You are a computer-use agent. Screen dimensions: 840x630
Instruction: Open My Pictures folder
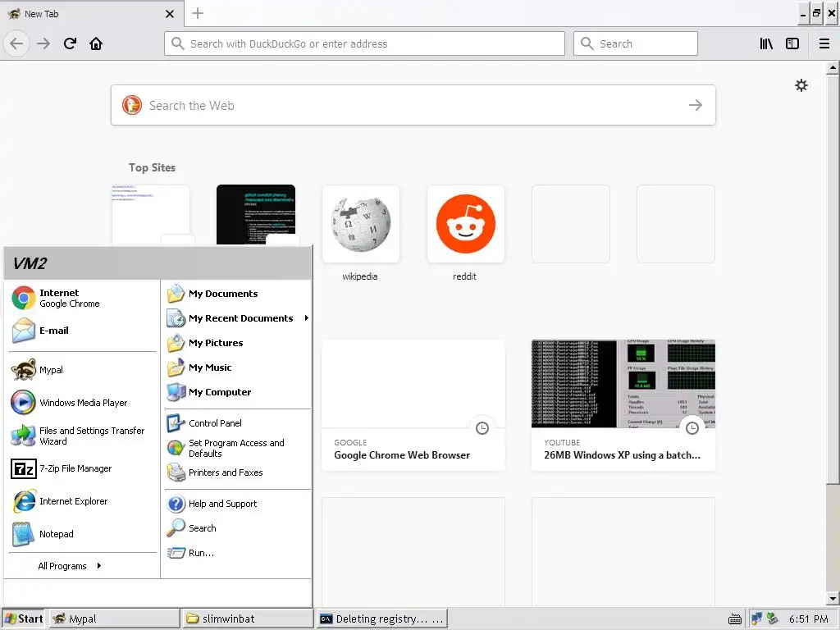(238, 343)
